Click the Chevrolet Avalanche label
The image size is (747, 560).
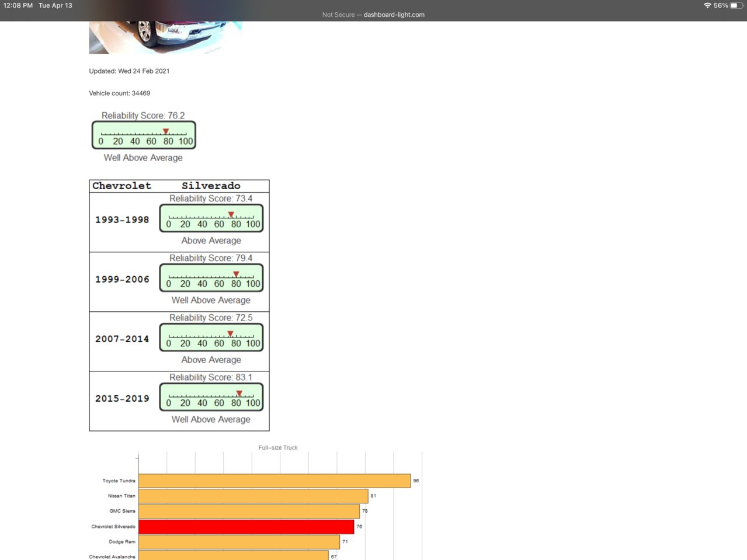(112, 557)
